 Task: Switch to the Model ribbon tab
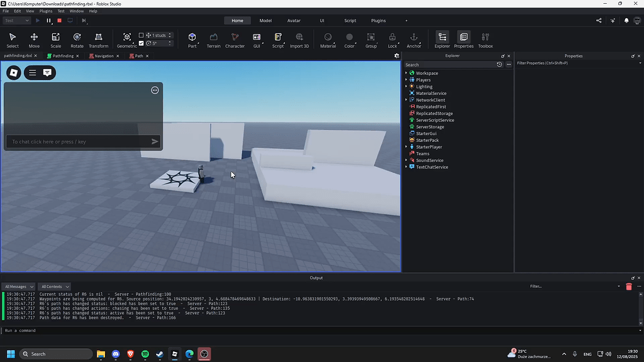click(265, 20)
